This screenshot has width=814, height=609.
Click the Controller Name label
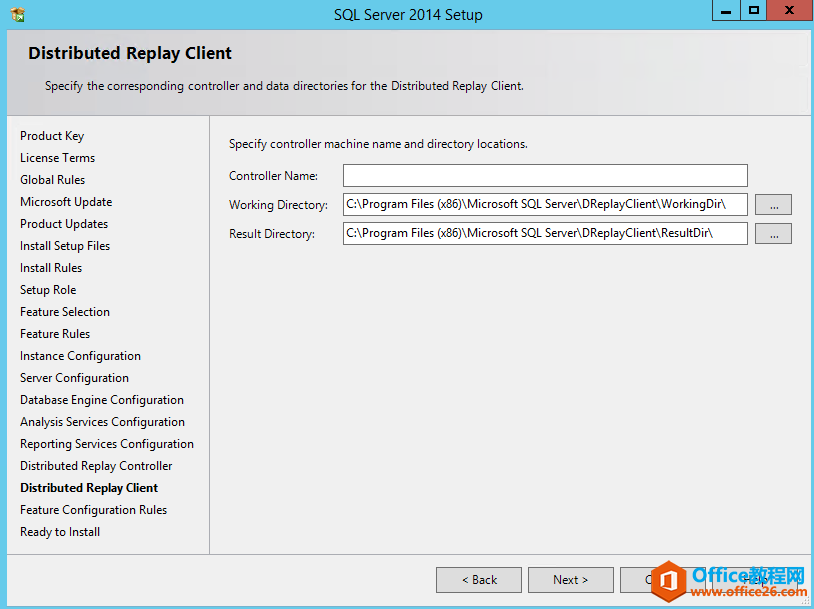coord(273,176)
